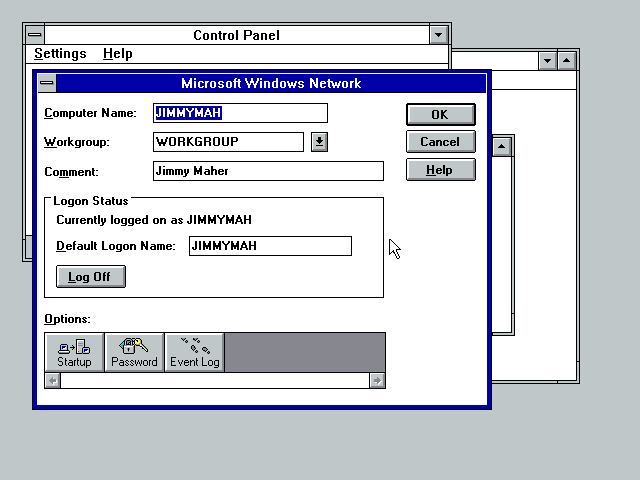This screenshot has height=480, width=640.
Task: Click the Options horizontal scrollbar track
Action: point(215,380)
